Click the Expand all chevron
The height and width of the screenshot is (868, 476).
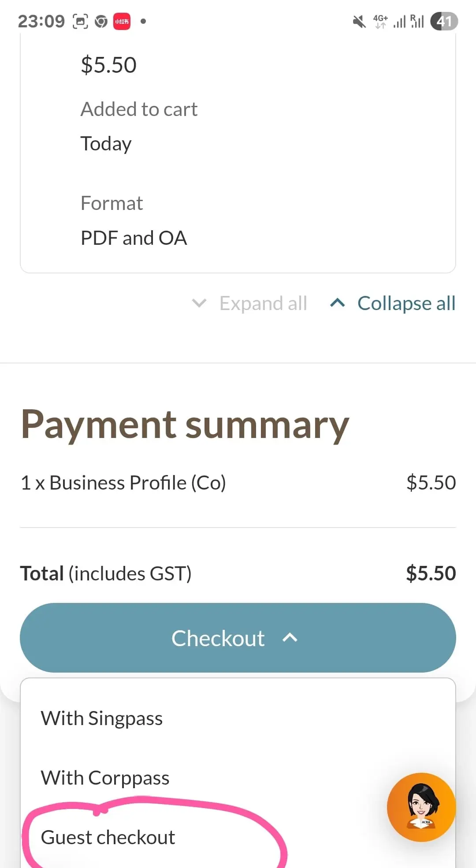click(199, 303)
